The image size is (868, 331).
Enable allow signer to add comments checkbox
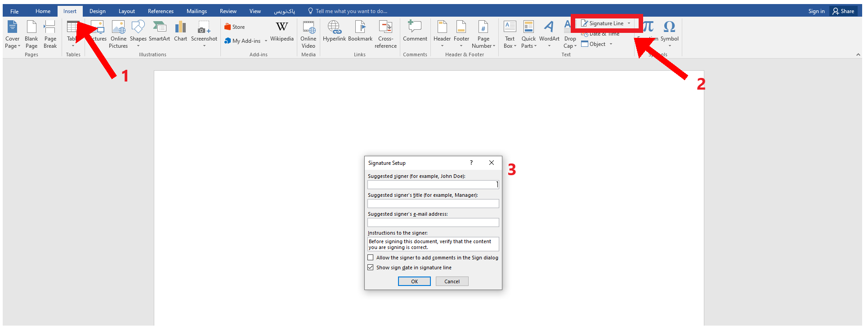tap(371, 258)
